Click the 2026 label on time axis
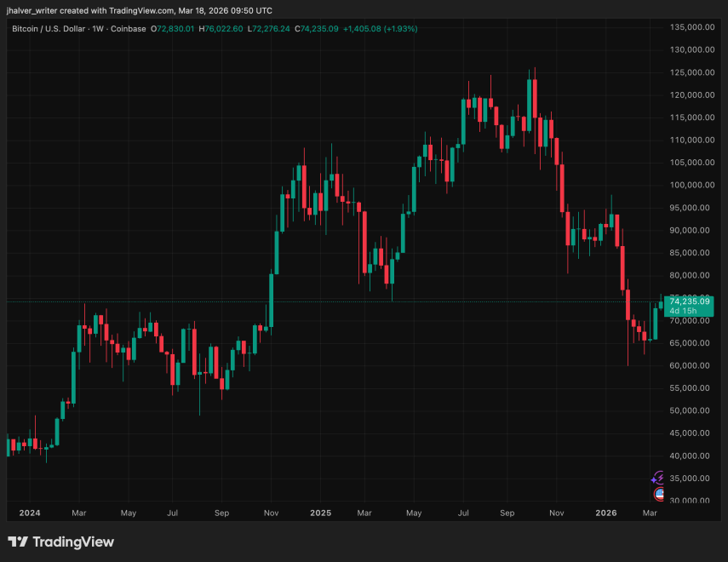Viewport: 728px width, 562px height. [605, 513]
